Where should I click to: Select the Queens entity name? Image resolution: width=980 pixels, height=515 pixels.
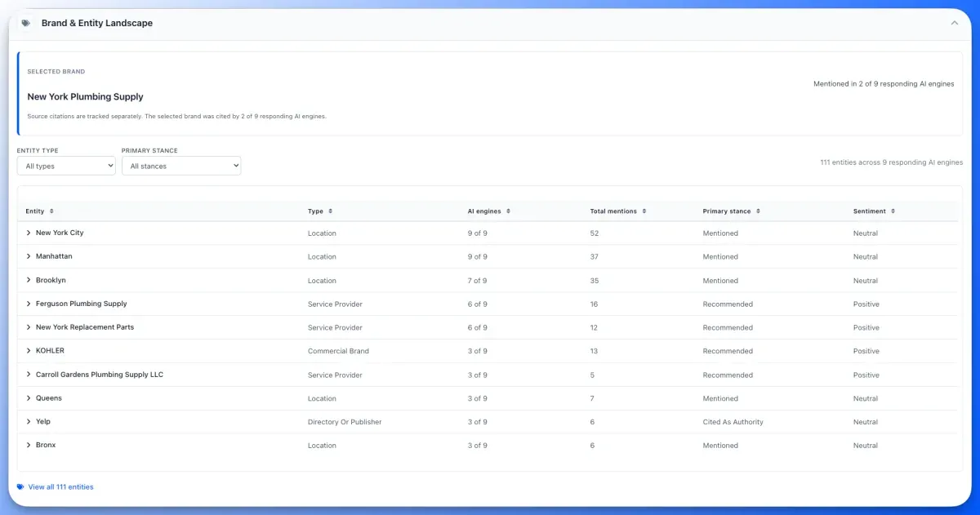pos(49,398)
